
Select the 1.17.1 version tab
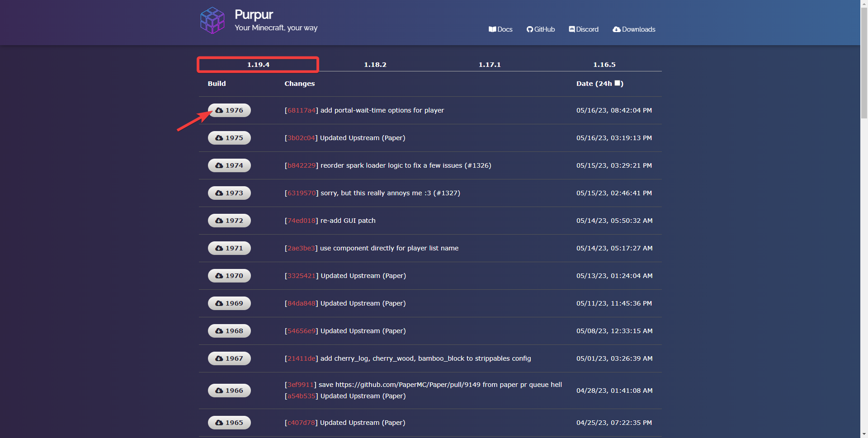tap(490, 64)
